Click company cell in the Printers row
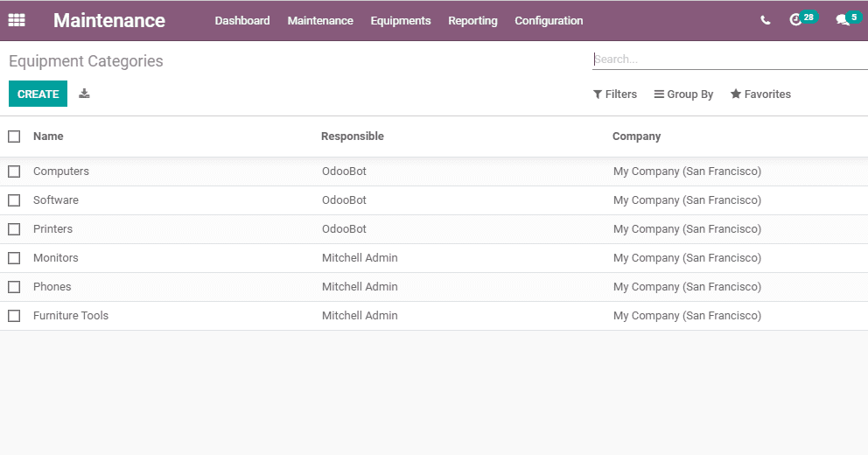Viewport: 868px width, 455px height. point(687,229)
